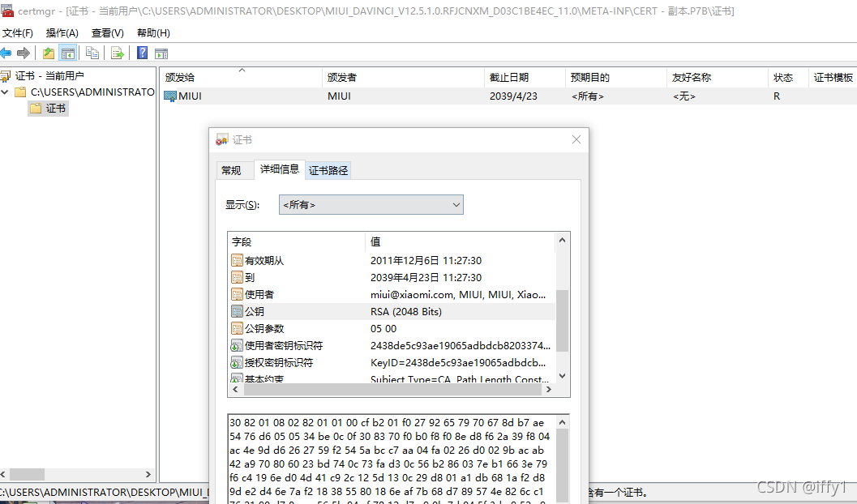The height and width of the screenshot is (504, 857).
Task: Collapse the C:\USERS\ADMINISTRATO tree node
Action: tap(5, 92)
